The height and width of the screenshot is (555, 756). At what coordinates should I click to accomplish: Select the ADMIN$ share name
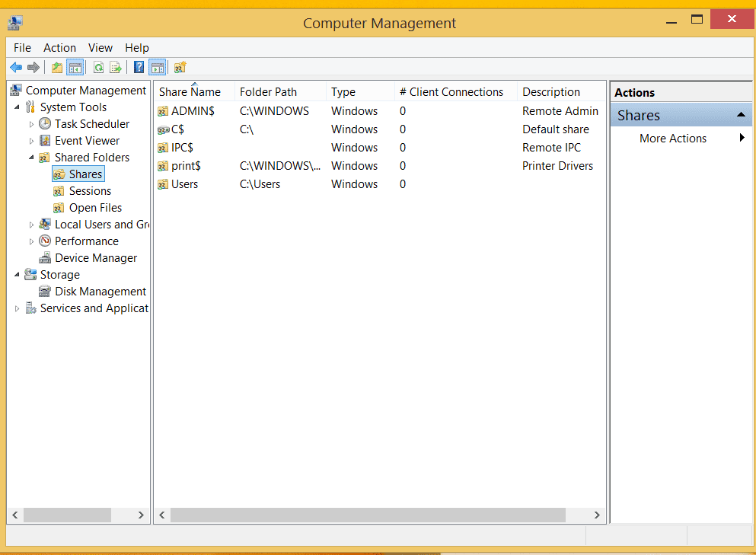193,111
